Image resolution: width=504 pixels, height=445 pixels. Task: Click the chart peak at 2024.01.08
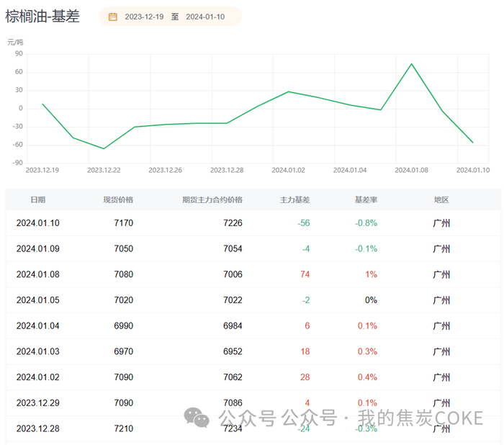pos(412,64)
